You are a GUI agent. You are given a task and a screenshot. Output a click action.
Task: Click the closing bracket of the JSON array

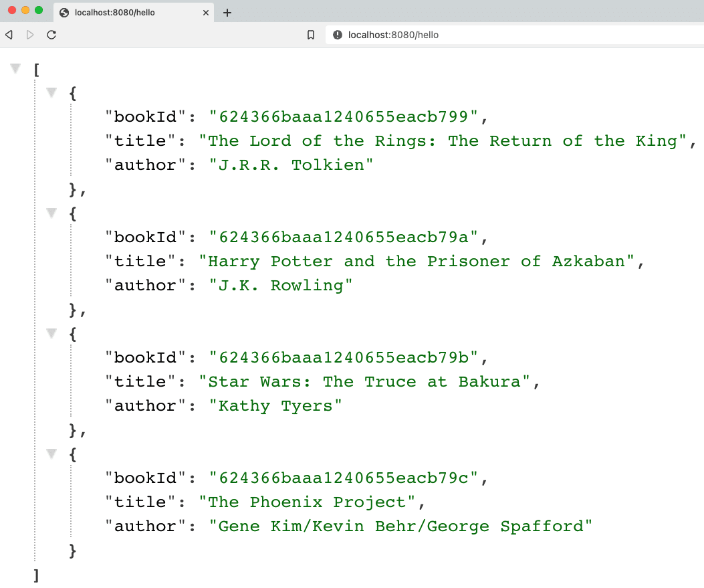click(36, 575)
